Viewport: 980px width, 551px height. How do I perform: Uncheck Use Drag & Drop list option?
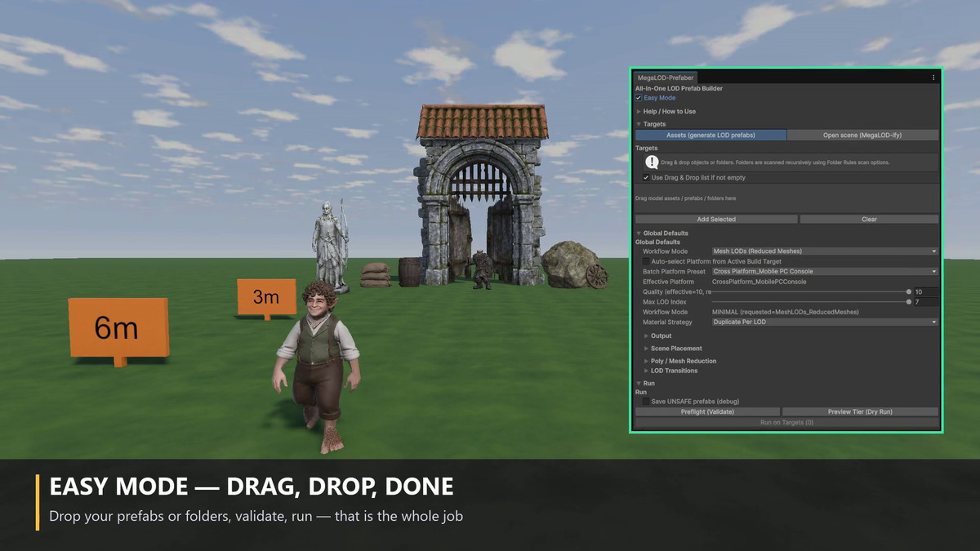coord(646,177)
